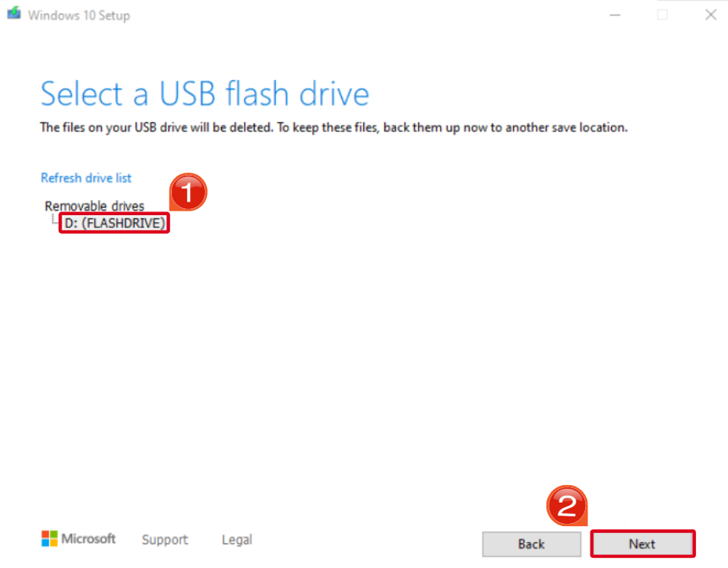The height and width of the screenshot is (568, 728).
Task: Click the Microsoft four-square logo
Action: pos(49,539)
